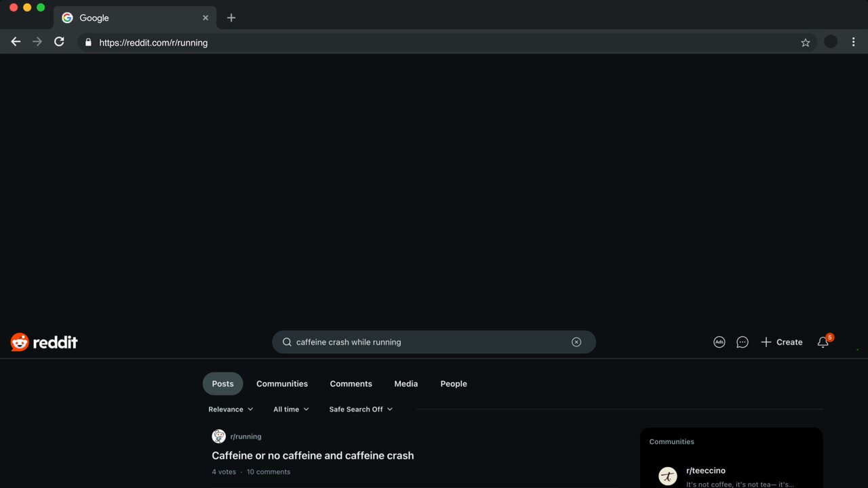Open post Caffeine or no caffeine and caffeine crash
This screenshot has width=868, height=488.
(x=313, y=455)
